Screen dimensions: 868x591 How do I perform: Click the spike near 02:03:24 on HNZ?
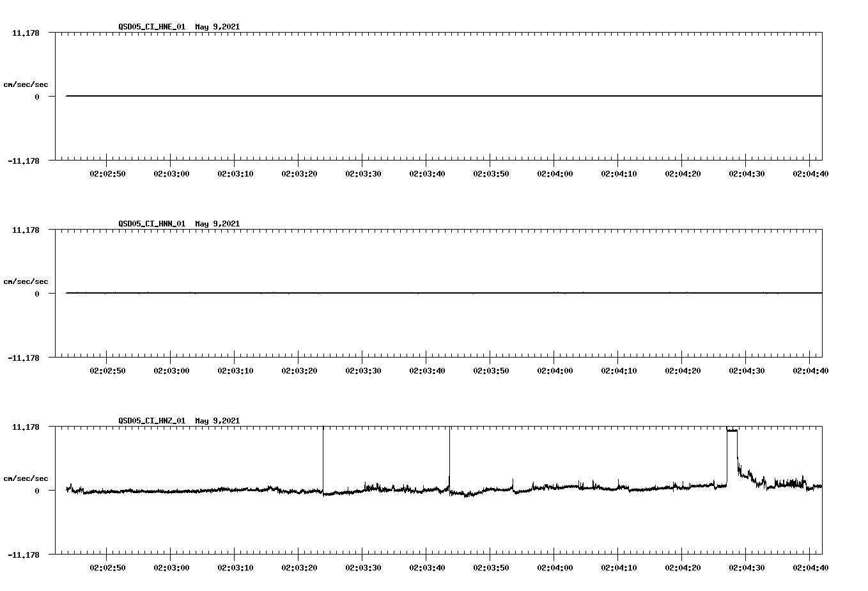coord(323,461)
